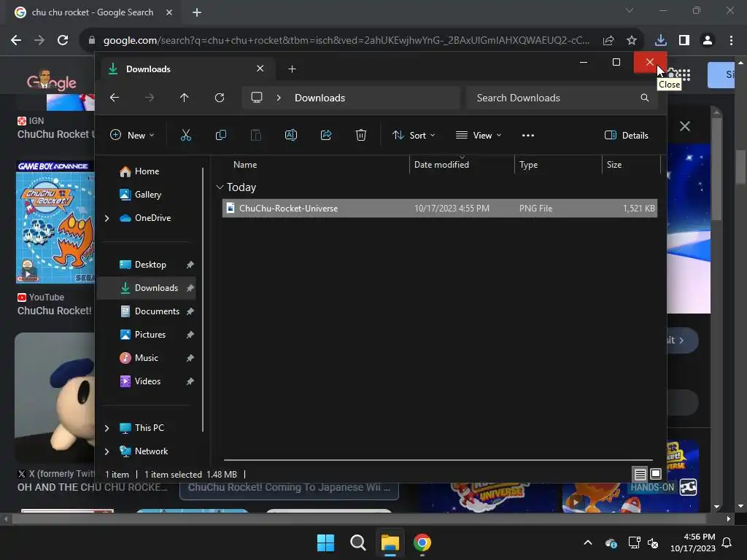Viewport: 747px width, 560px height.
Task: Open Chrome three-dot menu
Action: coord(731,40)
